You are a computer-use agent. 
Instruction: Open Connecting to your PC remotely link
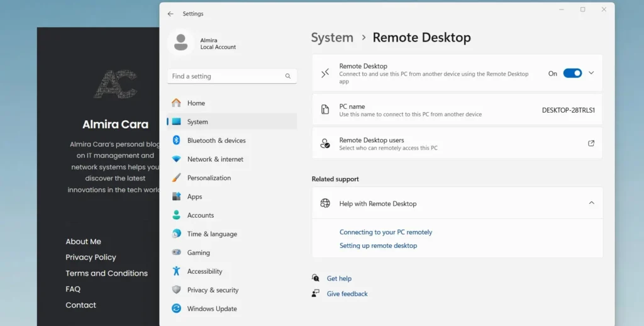click(386, 232)
